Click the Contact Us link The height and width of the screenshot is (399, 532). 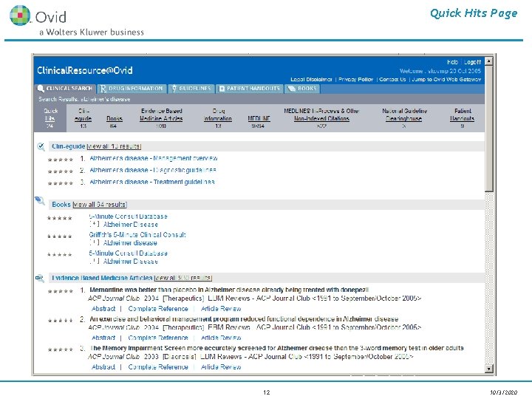tap(392, 79)
